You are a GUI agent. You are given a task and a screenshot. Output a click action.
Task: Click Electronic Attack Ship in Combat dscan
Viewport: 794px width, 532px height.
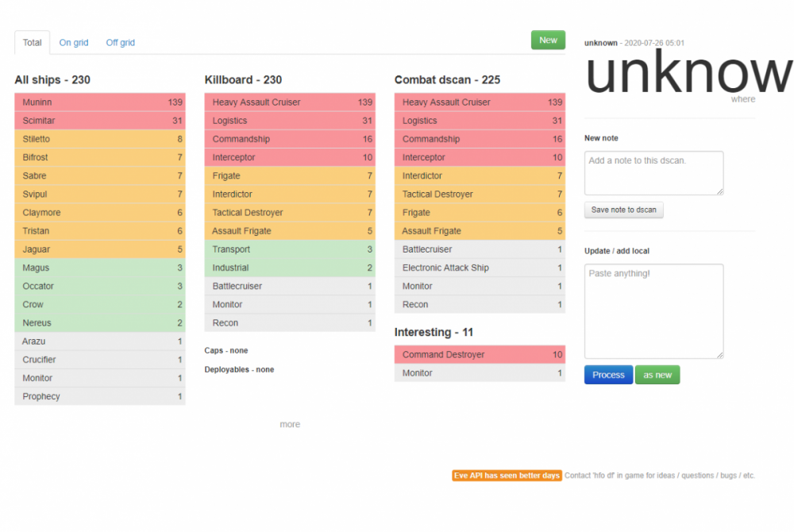coord(480,268)
